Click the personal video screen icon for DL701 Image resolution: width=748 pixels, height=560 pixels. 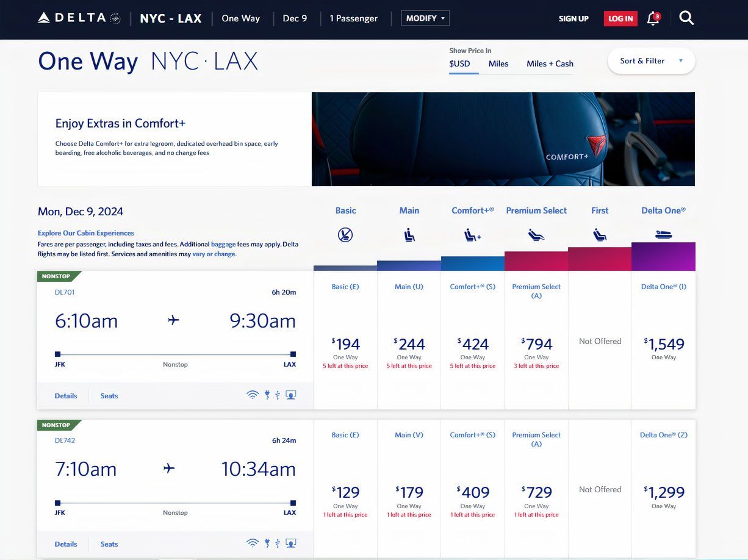pos(291,395)
